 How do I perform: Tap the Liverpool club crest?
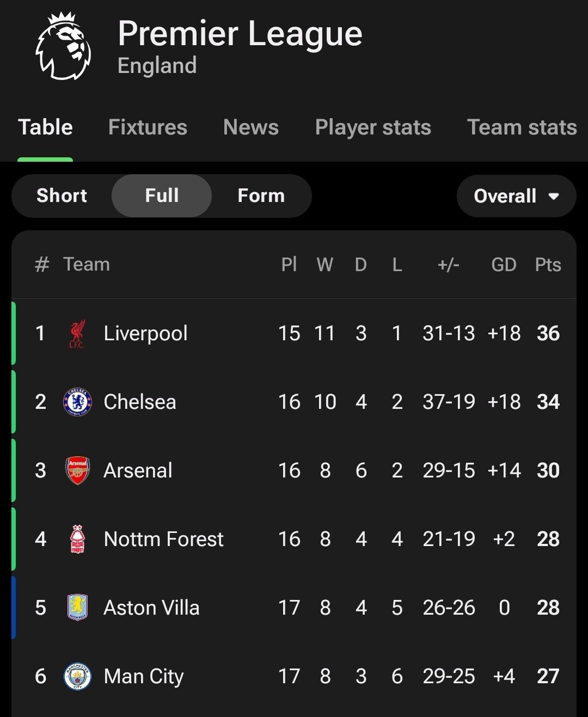[77, 334]
